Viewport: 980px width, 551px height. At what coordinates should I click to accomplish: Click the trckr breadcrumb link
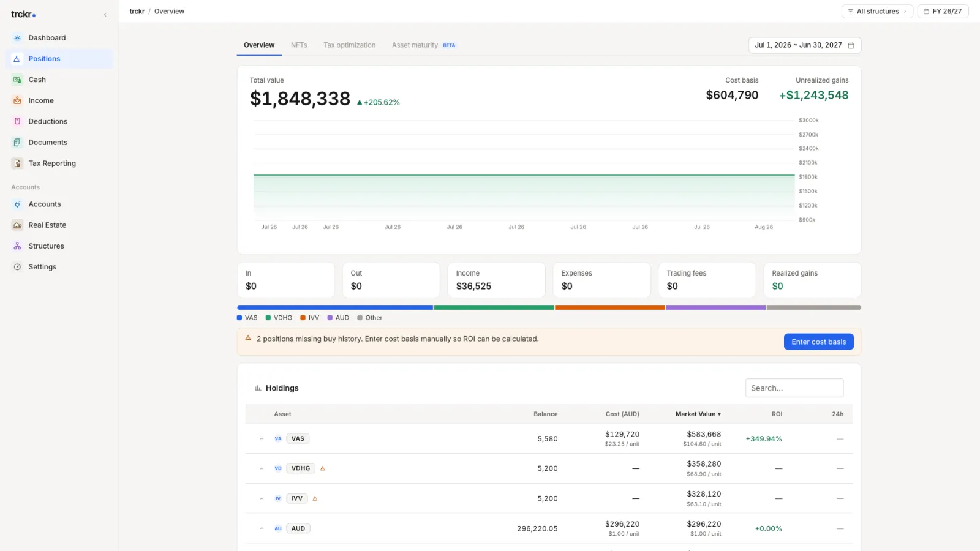tap(137, 12)
